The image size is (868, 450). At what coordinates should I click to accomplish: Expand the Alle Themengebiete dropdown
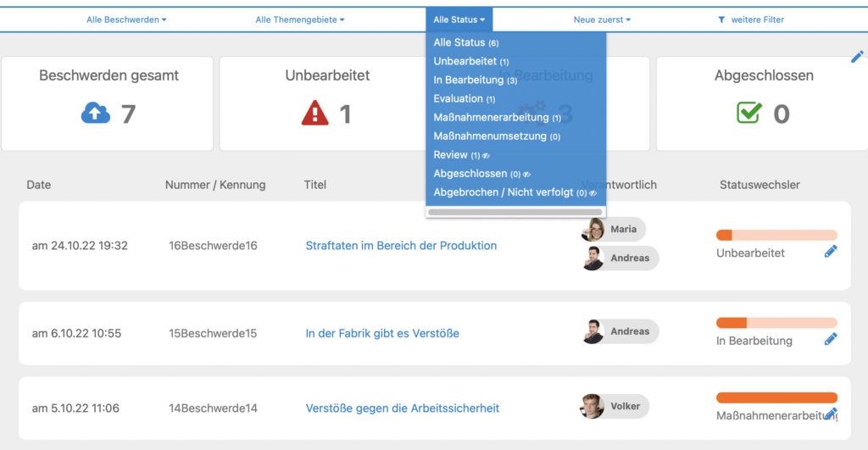299,20
